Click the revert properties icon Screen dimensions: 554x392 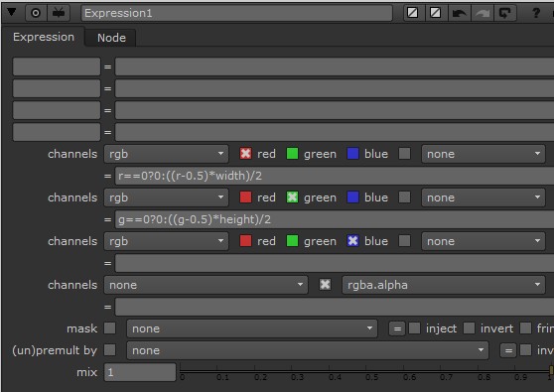pos(504,13)
